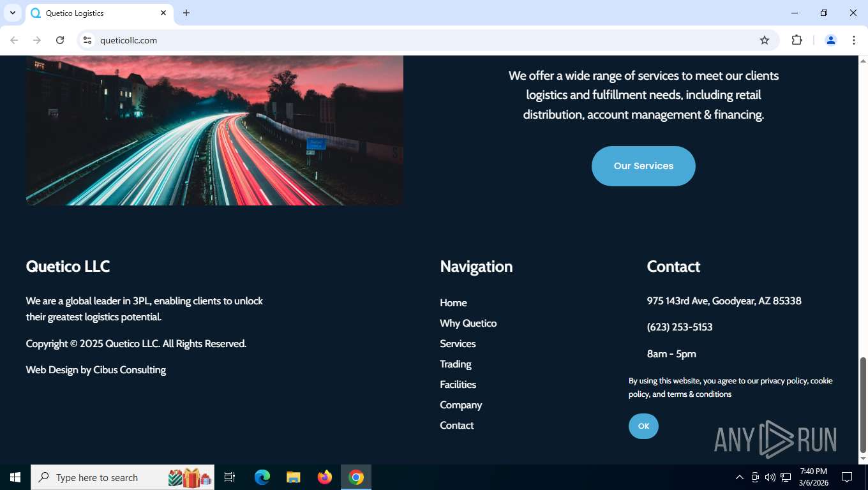
Task: Click the highway light trails image
Action: pos(214,130)
